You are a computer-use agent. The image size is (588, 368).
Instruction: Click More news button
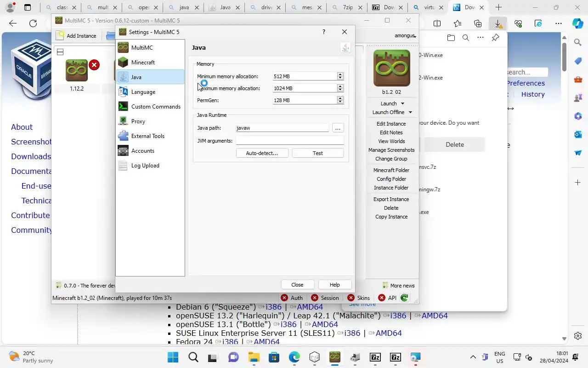[x=398, y=285]
